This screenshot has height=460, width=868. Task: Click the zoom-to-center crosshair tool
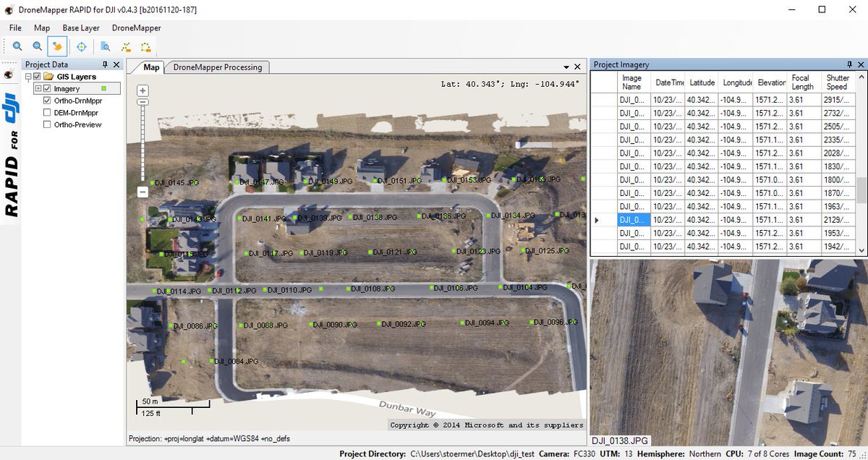[x=82, y=46]
